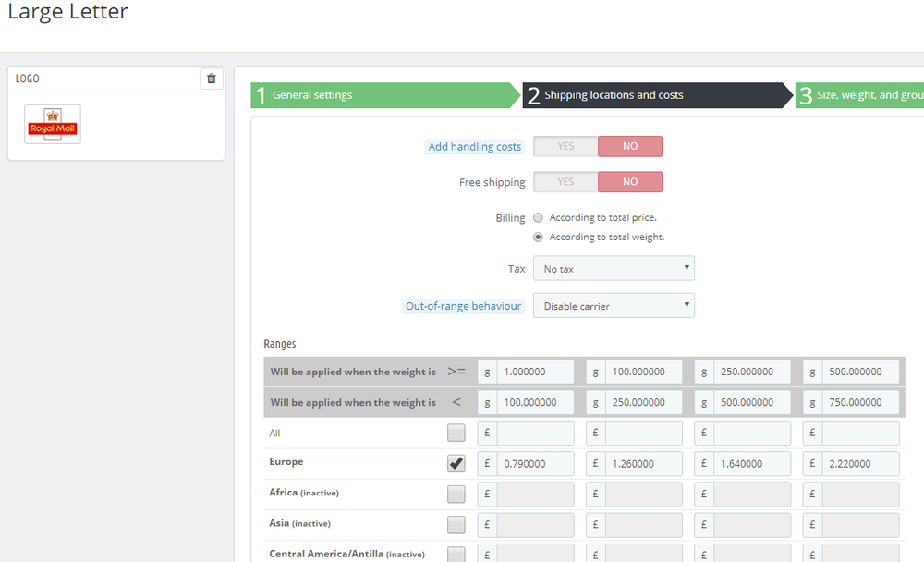Enable the Asia zone checkbox
Image resolution: width=924 pixels, height=562 pixels.
pos(456,525)
